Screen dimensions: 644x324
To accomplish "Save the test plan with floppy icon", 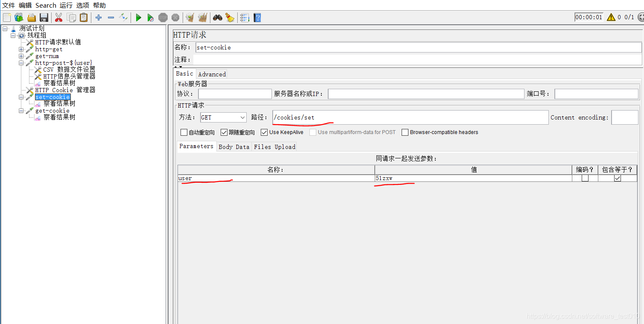I will (44, 18).
